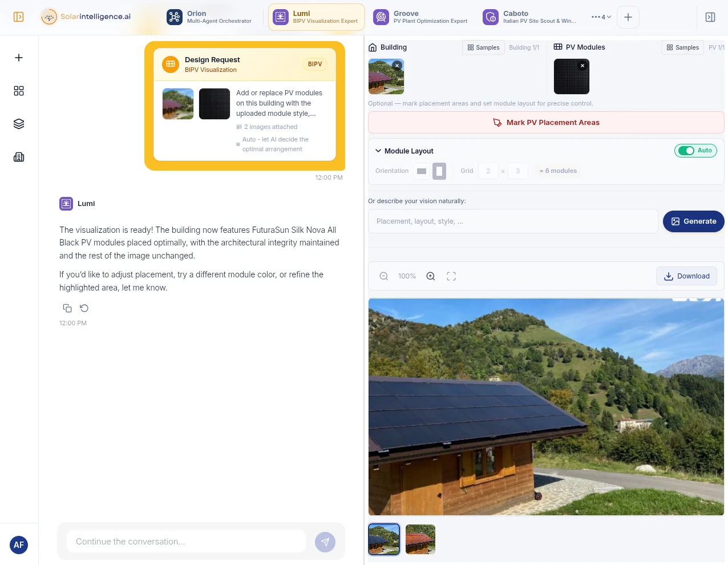Viewport: 728px width, 565px height.
Task: Click the grid rows field showing 2
Action: tap(488, 171)
